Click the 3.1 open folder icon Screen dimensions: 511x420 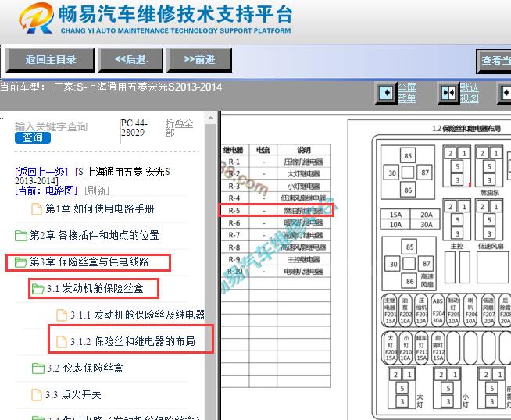pyautogui.click(x=38, y=289)
